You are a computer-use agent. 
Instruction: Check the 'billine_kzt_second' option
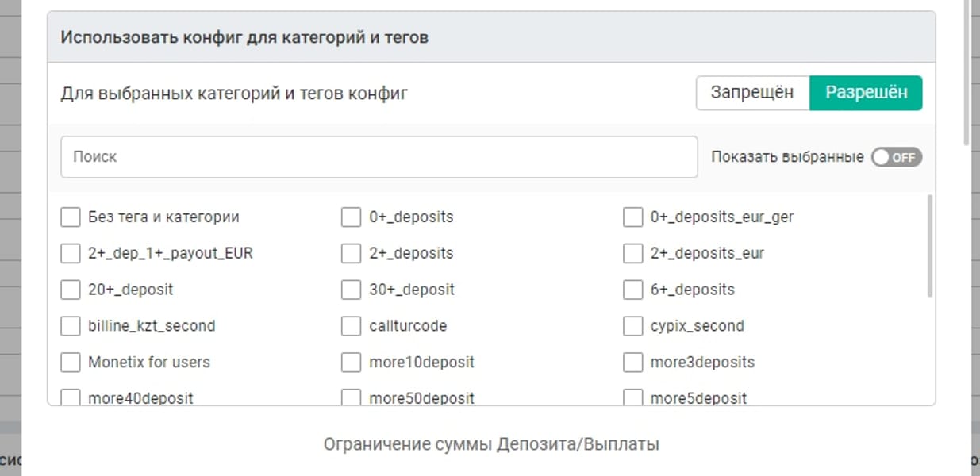click(x=70, y=325)
